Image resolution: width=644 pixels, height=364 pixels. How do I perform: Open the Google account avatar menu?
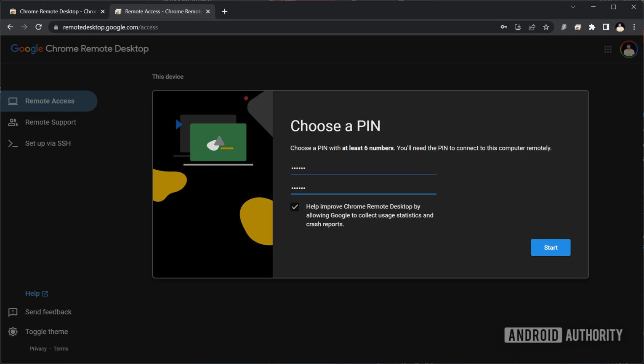point(628,49)
